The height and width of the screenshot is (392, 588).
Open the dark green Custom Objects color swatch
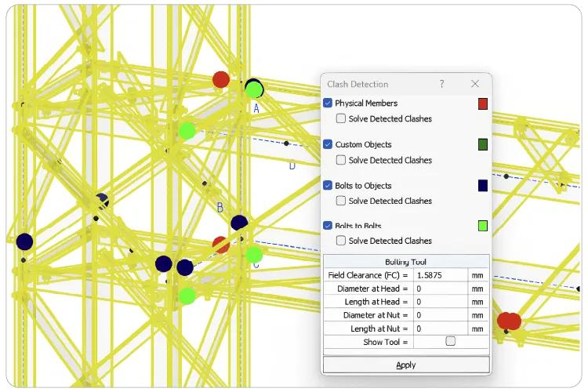(x=483, y=144)
